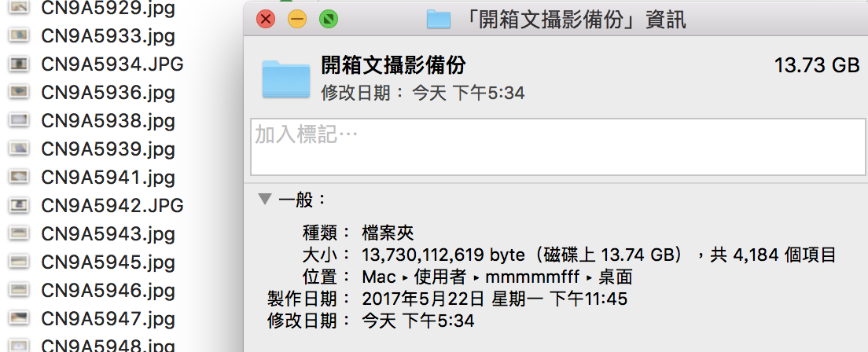This screenshot has width=868, height=352.
Task: Select file CN9A5943.jpg in list
Action: coord(108,233)
